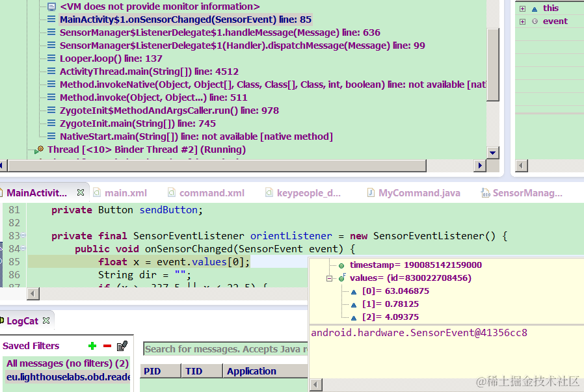Select the Looper.loop() line 137 frame
This screenshot has height=392, width=584.
pyautogui.click(x=111, y=59)
